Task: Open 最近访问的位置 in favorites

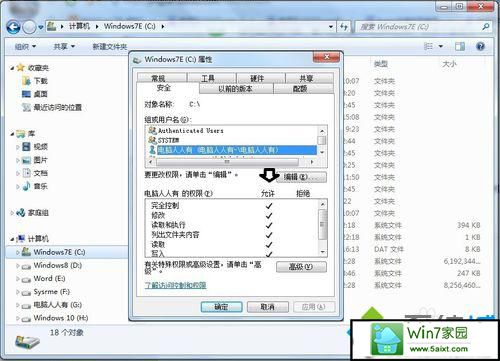Action: [x=52, y=107]
